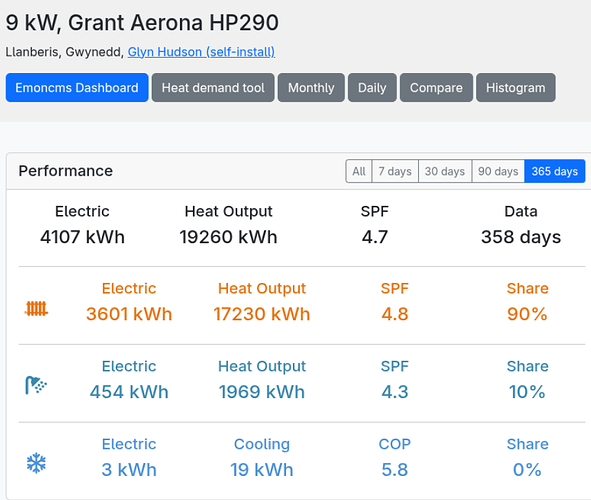Open the Histogram view
Image resolution: width=591 pixels, height=500 pixels.
click(516, 88)
